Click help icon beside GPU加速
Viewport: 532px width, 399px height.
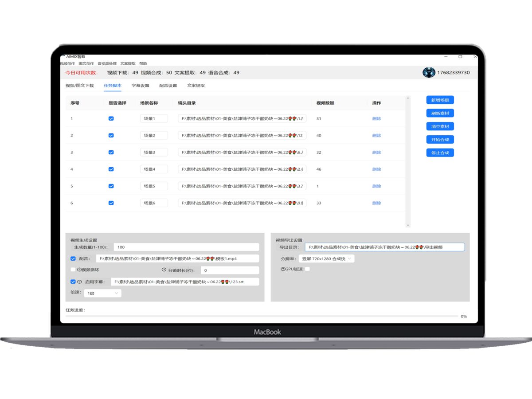pyautogui.click(x=282, y=269)
